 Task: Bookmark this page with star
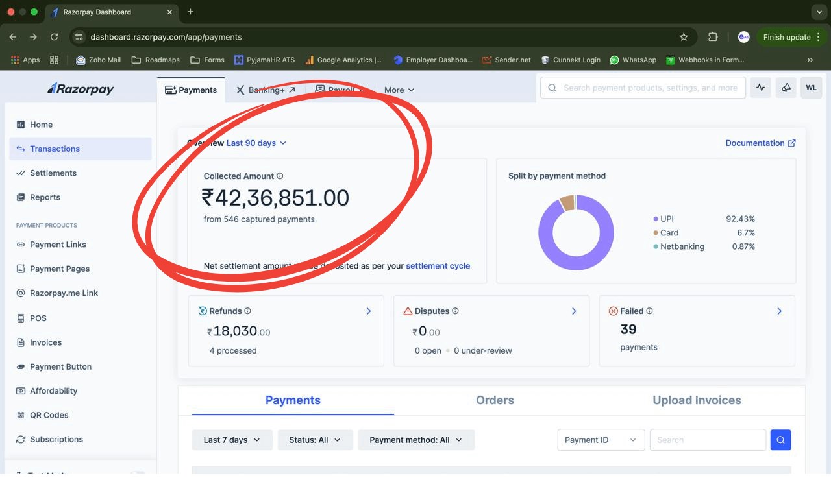(x=684, y=37)
